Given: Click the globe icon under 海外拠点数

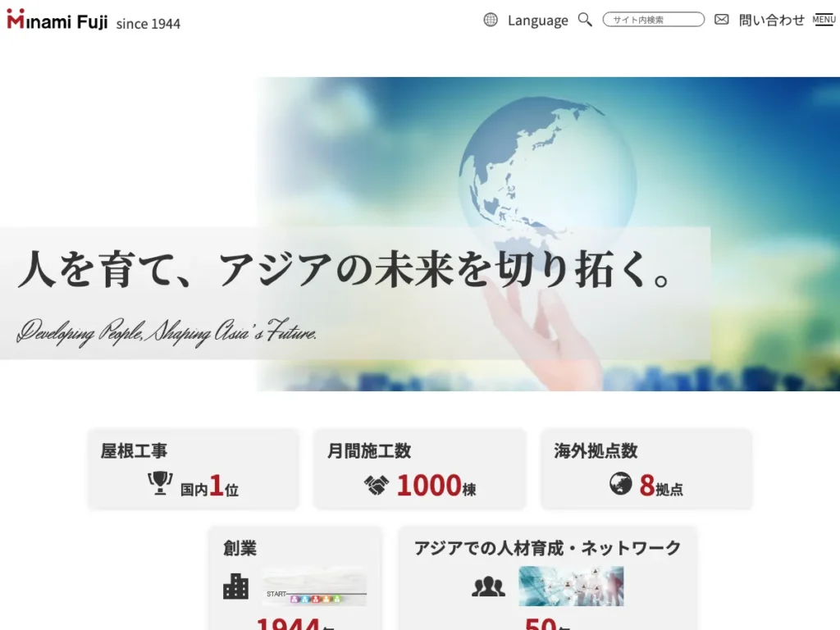Looking at the screenshot, I should pos(621,484).
